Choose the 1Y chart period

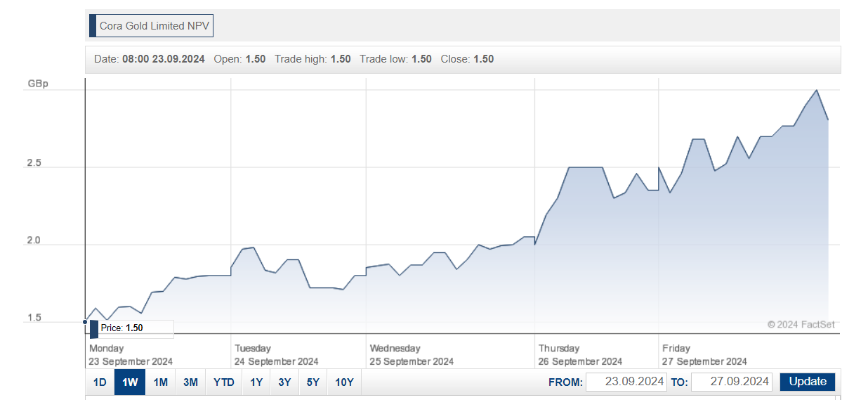256,382
